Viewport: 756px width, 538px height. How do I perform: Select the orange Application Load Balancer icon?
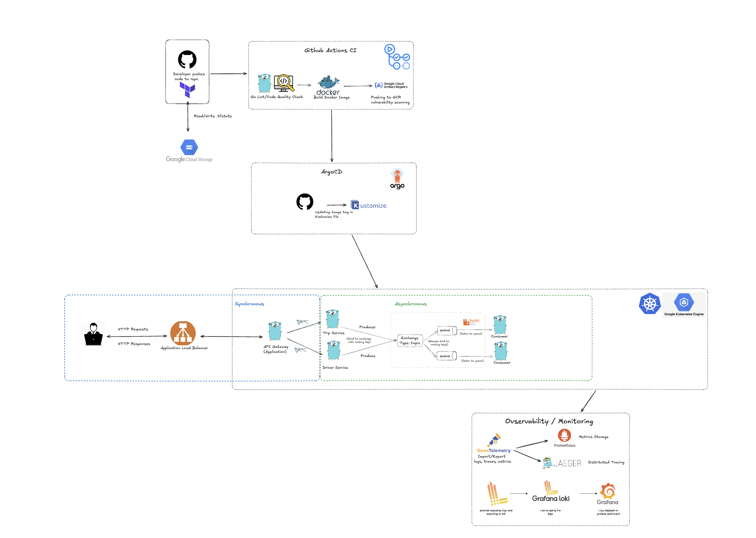(183, 333)
